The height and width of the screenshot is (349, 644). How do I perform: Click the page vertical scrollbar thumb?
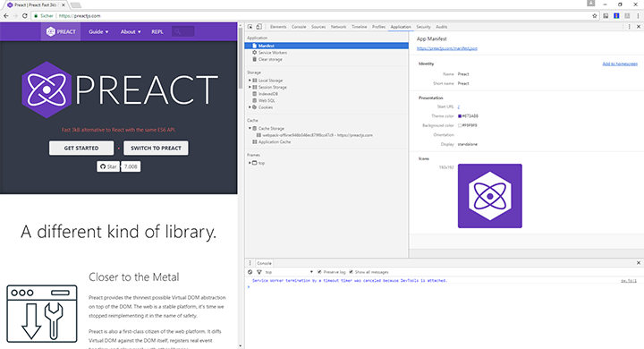pos(241,57)
